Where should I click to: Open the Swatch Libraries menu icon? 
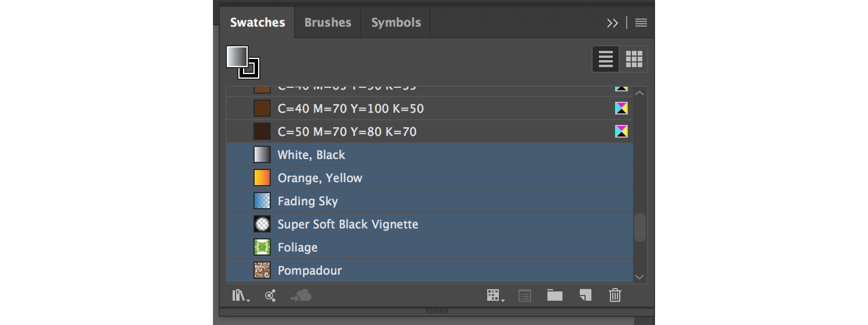(x=240, y=296)
